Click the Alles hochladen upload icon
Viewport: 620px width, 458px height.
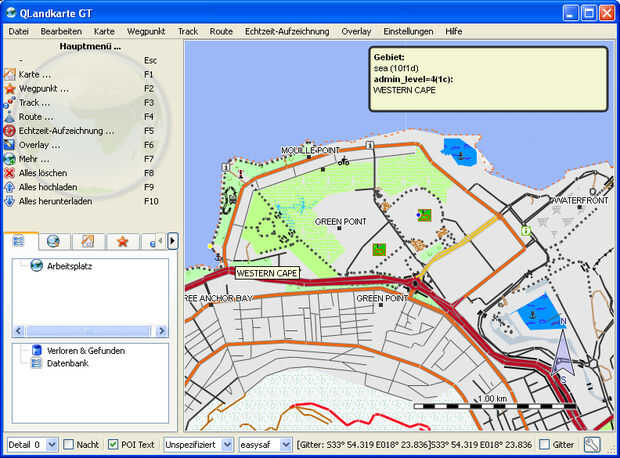click(x=9, y=187)
